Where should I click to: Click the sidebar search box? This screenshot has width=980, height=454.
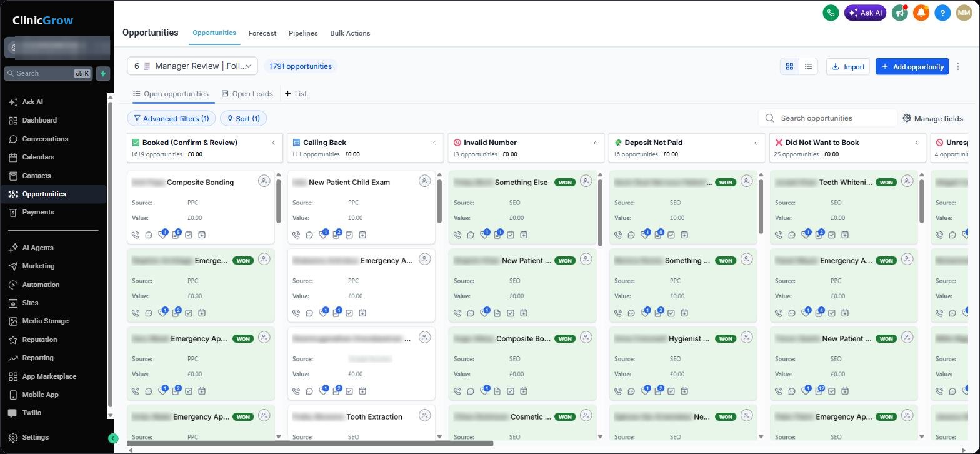49,73
